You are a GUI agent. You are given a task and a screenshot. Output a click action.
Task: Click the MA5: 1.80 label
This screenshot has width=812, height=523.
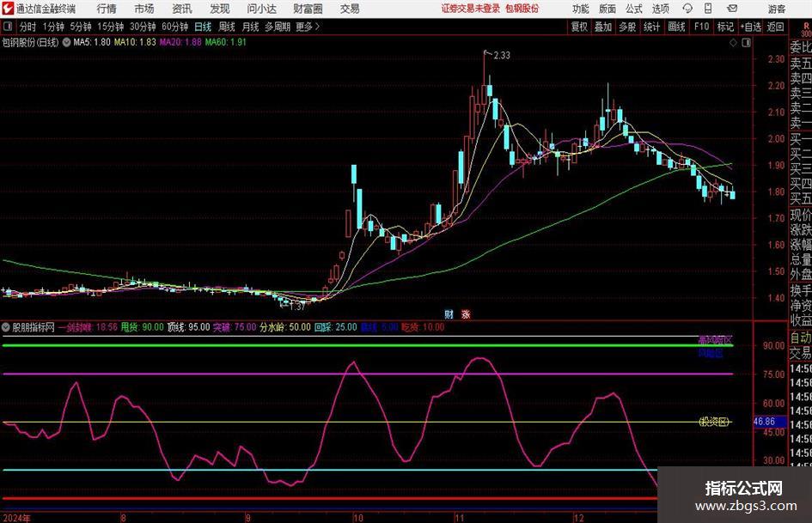click(x=92, y=42)
